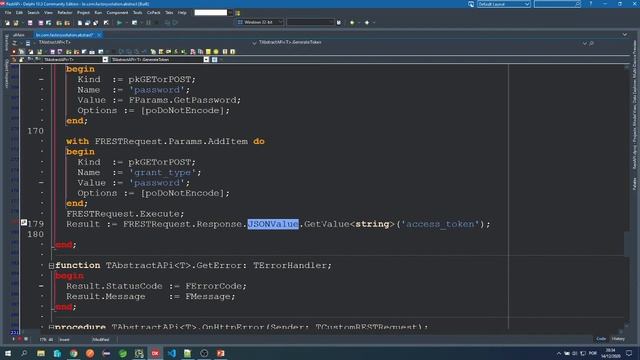Open the GenerateToken method dropdown in navigation bar
This screenshot has width=640, height=360.
coord(206,60)
